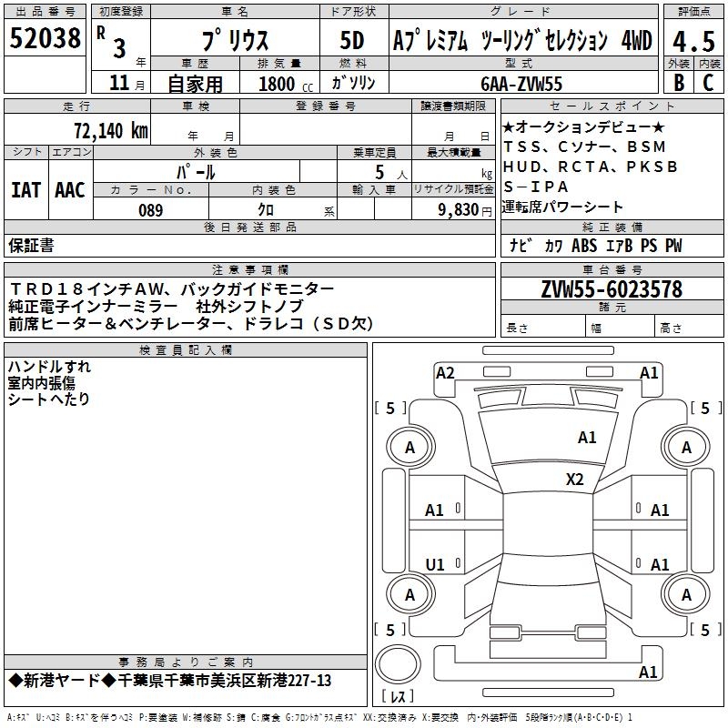Select registration month 11
This screenshot has width=728, height=728.
(x=119, y=83)
